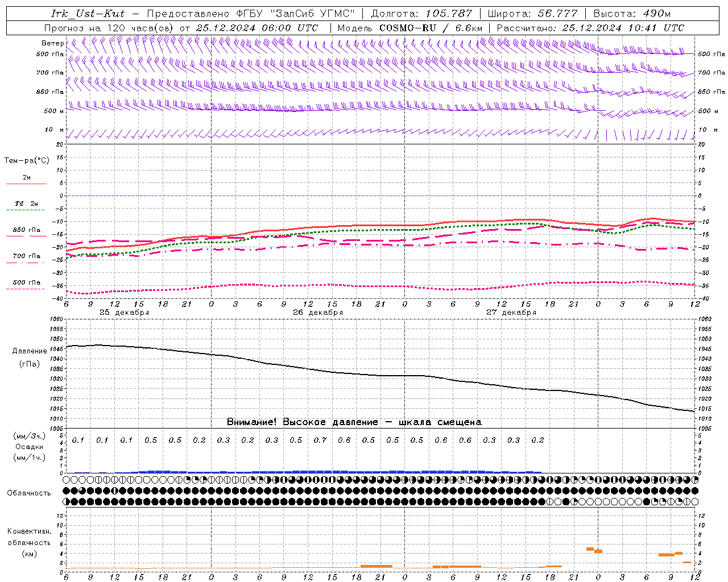Click the Конвективн. label of convective panel

[29, 531]
